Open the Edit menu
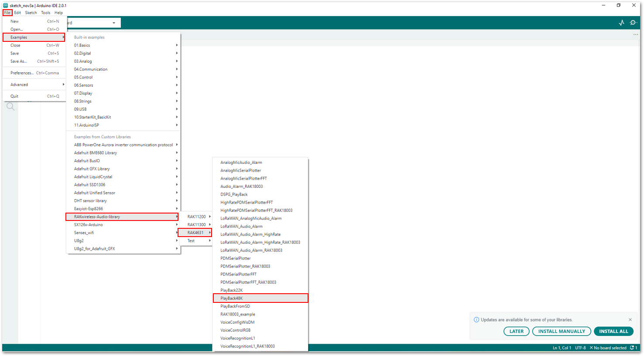 pos(17,13)
